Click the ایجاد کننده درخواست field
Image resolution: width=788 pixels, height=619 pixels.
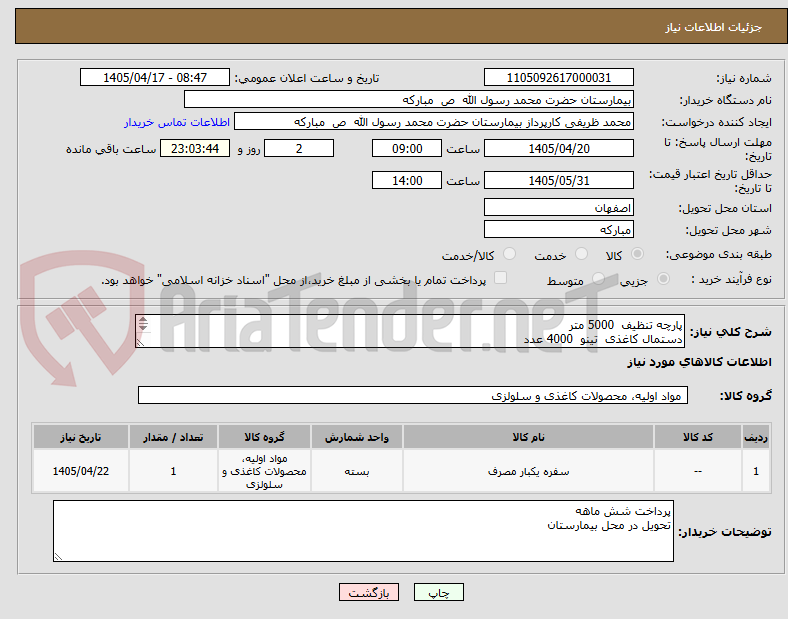(434, 122)
